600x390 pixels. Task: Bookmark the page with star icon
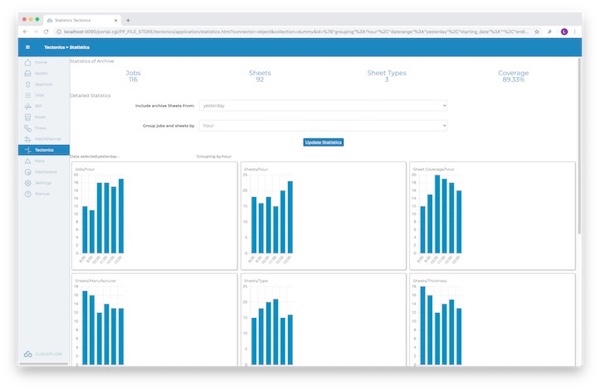click(537, 32)
